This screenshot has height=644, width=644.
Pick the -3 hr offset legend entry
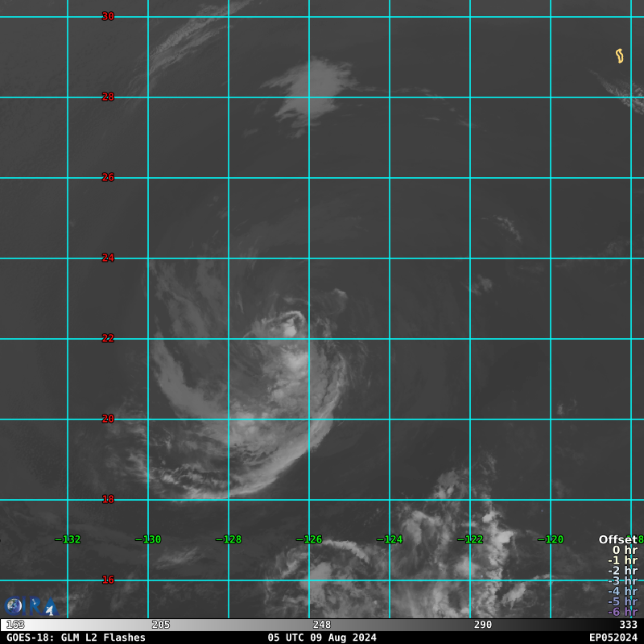[622, 580]
